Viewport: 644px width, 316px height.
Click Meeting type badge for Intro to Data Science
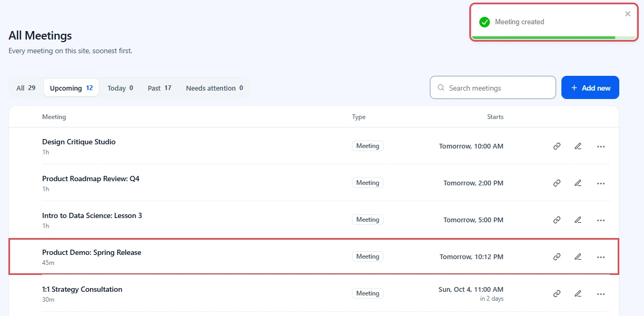point(368,220)
